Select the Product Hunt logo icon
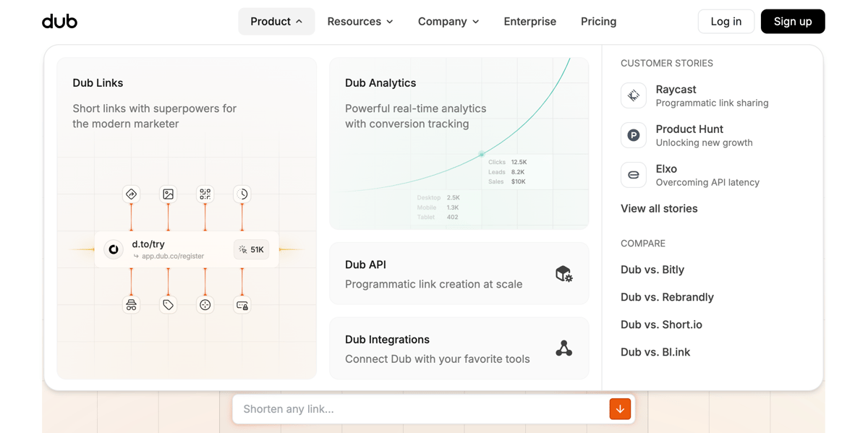868x433 pixels. pyautogui.click(x=633, y=134)
